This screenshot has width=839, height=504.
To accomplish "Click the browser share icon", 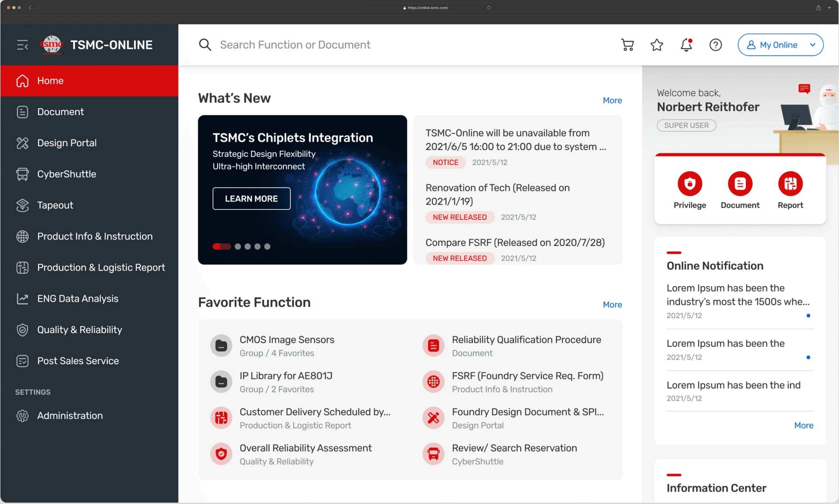I will (818, 8).
